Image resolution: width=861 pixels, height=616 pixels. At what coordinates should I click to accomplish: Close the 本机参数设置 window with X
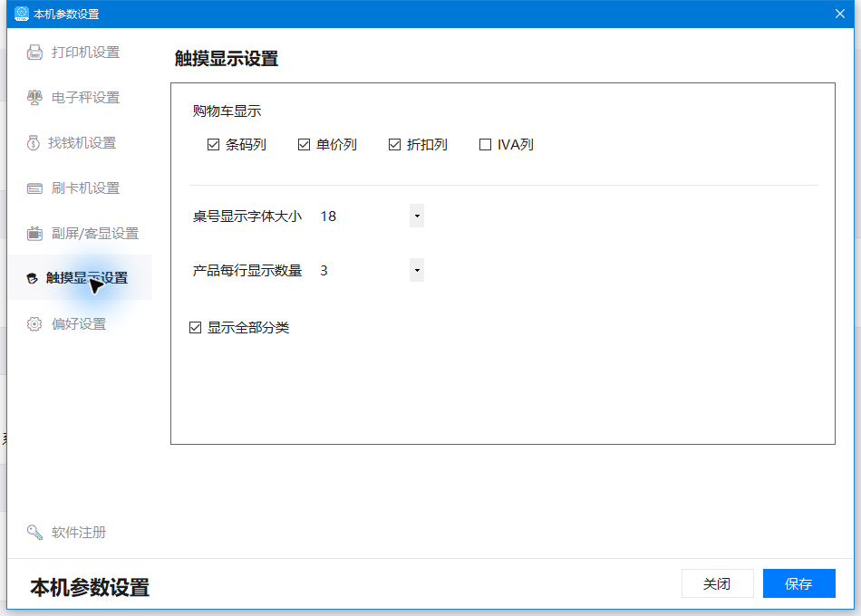[839, 14]
